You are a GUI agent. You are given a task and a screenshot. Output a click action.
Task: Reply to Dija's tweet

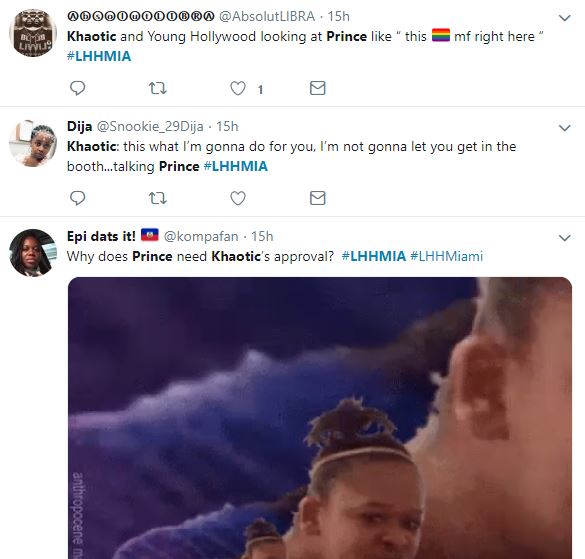pyautogui.click(x=78, y=198)
